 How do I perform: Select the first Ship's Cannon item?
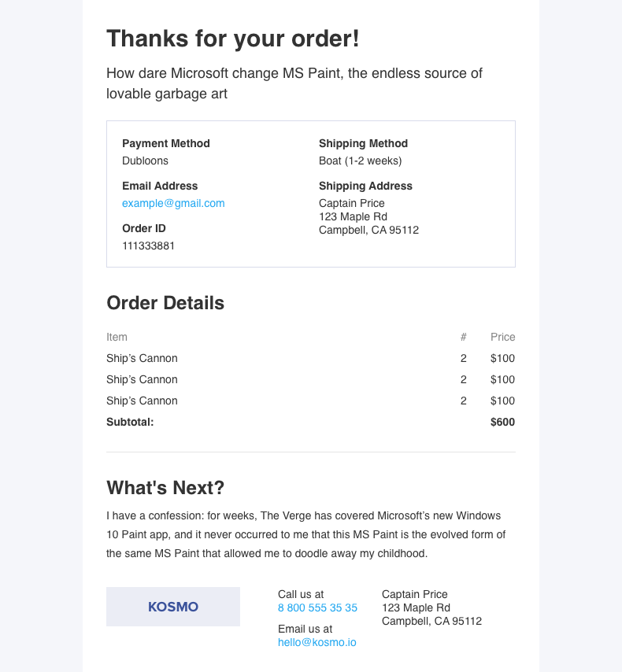[x=142, y=358]
